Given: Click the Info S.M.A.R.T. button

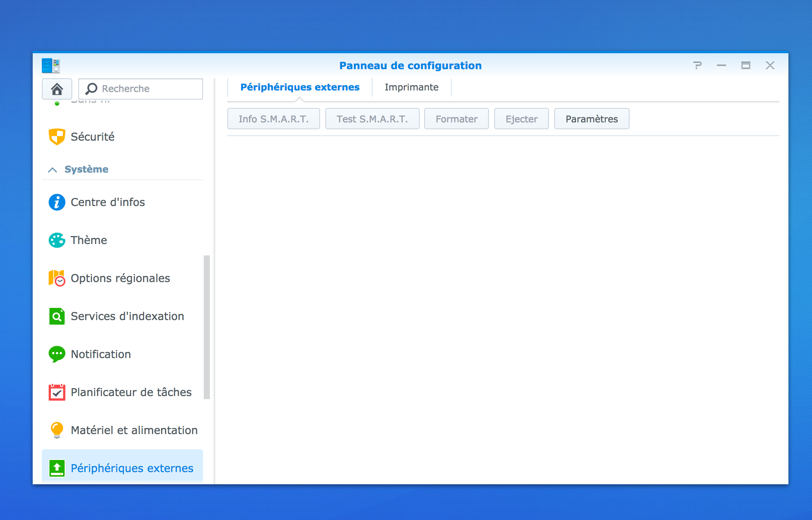Looking at the screenshot, I should pyautogui.click(x=273, y=119).
